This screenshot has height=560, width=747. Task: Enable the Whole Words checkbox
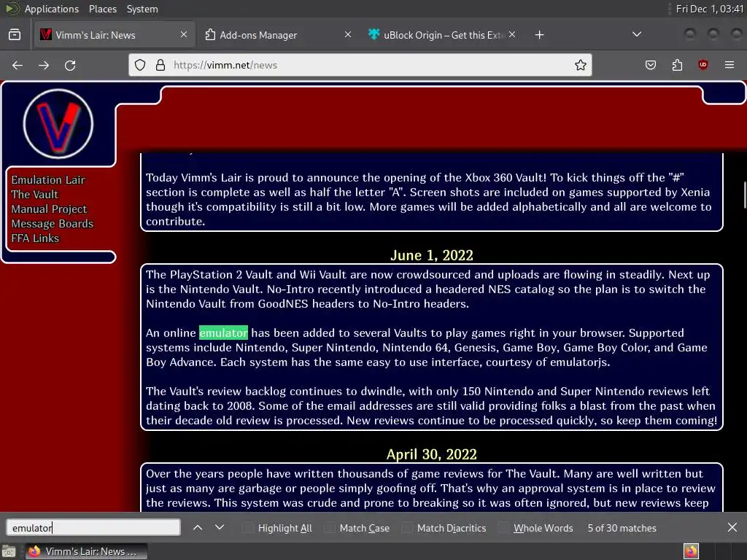pos(503,528)
